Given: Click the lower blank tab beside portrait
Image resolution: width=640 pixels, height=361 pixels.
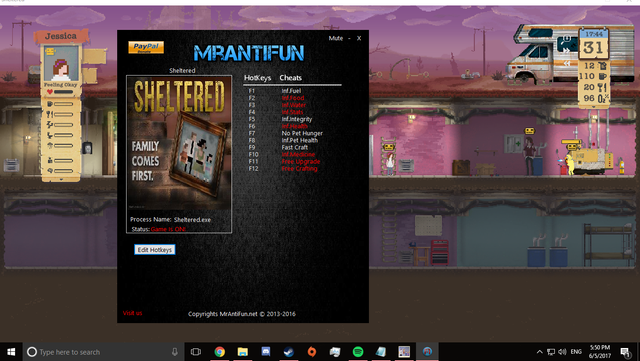Looking at the screenshot, I should tap(90, 76).
